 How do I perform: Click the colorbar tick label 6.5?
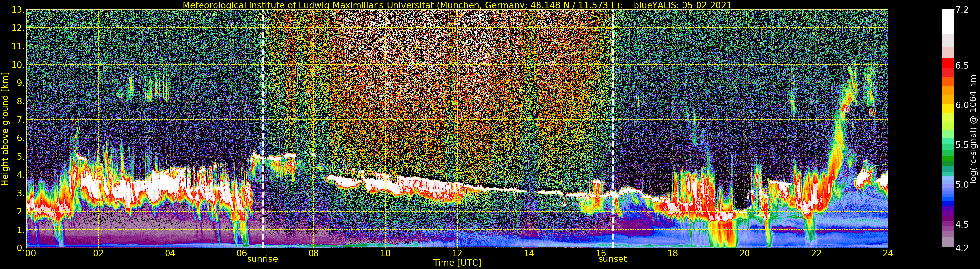[x=962, y=66]
